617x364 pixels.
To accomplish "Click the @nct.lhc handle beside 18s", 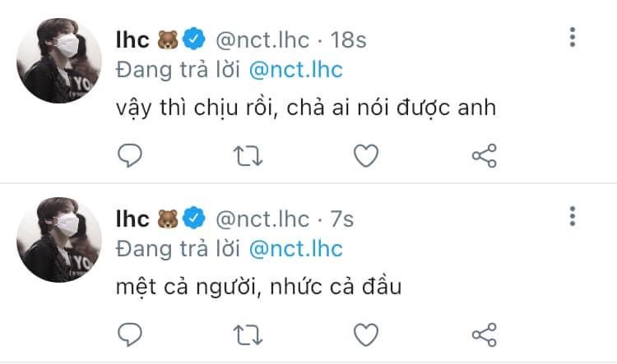I will [262, 40].
